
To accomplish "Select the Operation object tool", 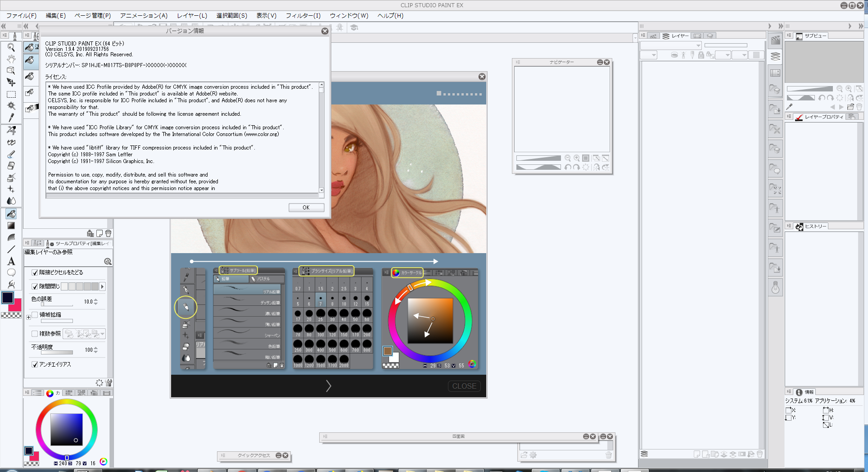I will [11, 71].
